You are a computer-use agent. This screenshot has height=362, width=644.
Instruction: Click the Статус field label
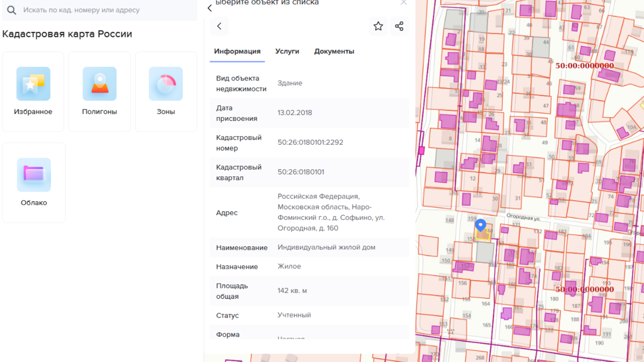[228, 315]
